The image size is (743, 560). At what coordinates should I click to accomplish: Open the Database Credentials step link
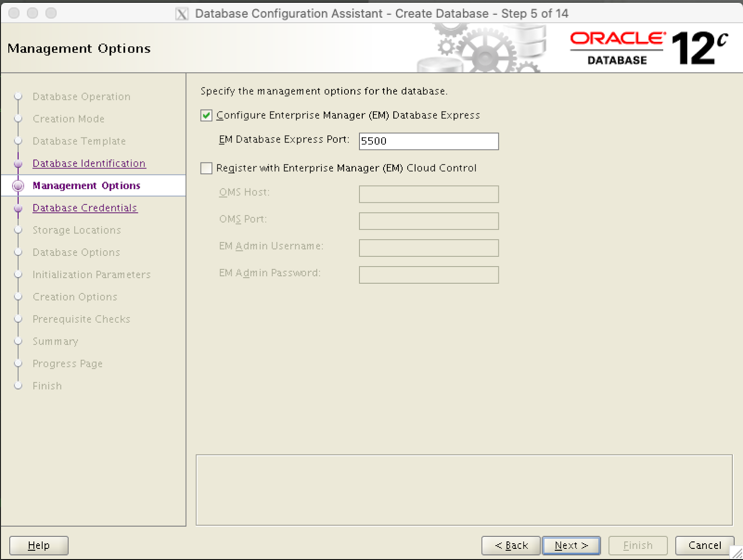coord(85,208)
